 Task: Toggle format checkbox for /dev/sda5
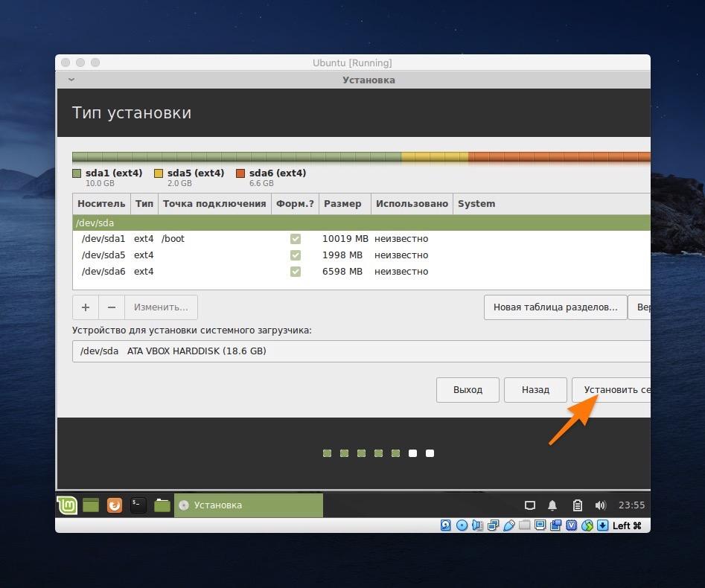[296, 255]
